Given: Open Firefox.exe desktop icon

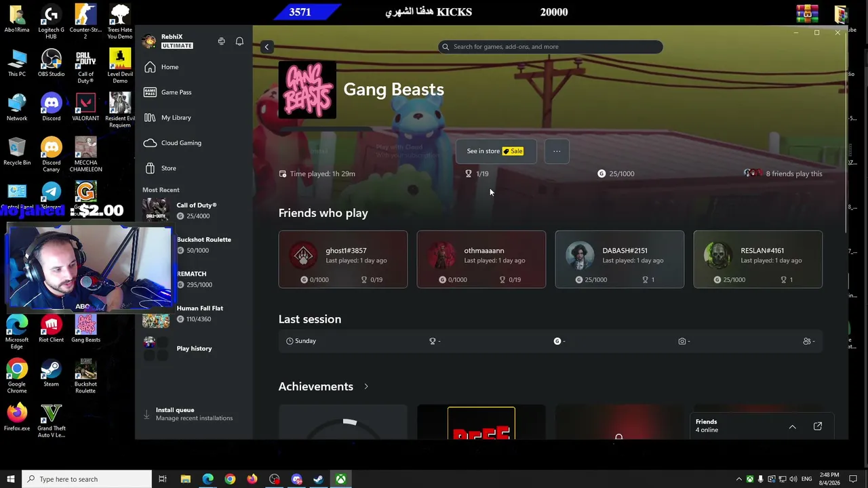Looking at the screenshot, I should (x=17, y=418).
